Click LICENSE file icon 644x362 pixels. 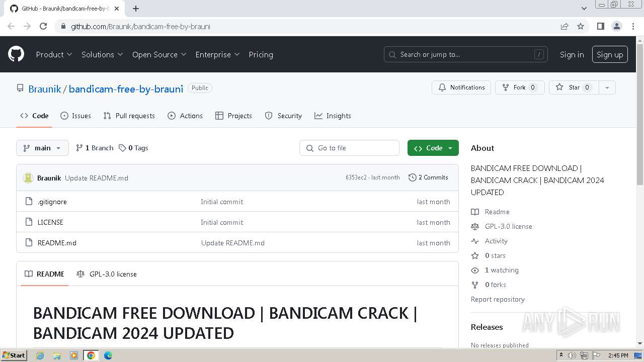coord(29,222)
